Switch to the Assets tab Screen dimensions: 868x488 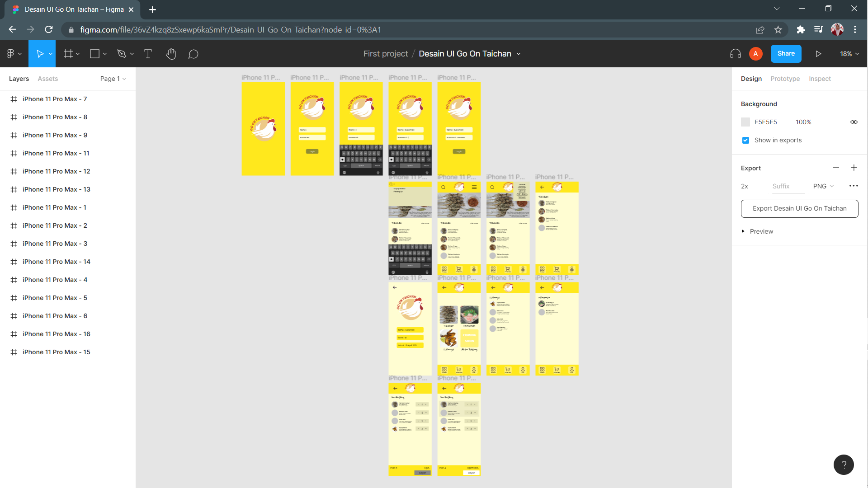click(47, 79)
